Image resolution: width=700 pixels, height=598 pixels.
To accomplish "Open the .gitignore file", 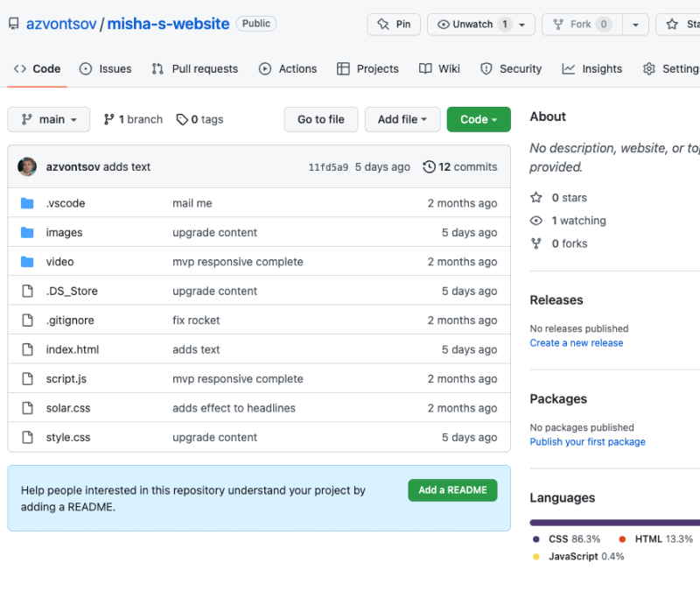I will pyautogui.click(x=70, y=320).
